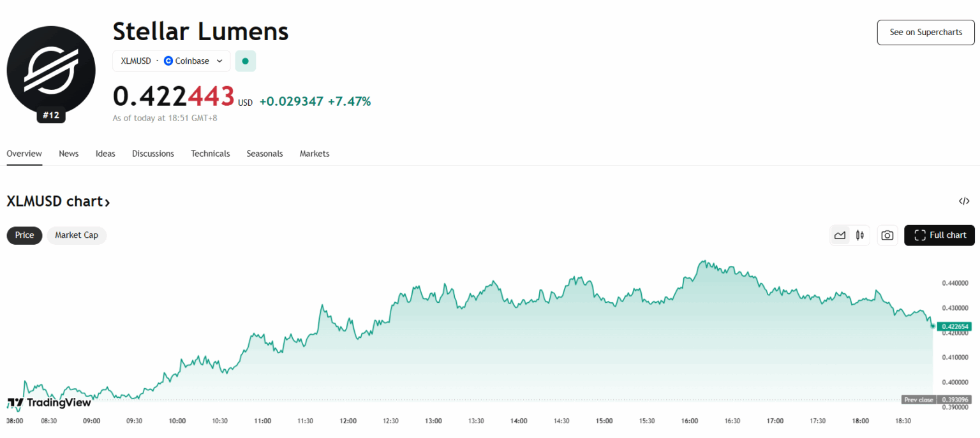
Task: Click the See on Supercharts button
Action: pyautogui.click(x=925, y=32)
